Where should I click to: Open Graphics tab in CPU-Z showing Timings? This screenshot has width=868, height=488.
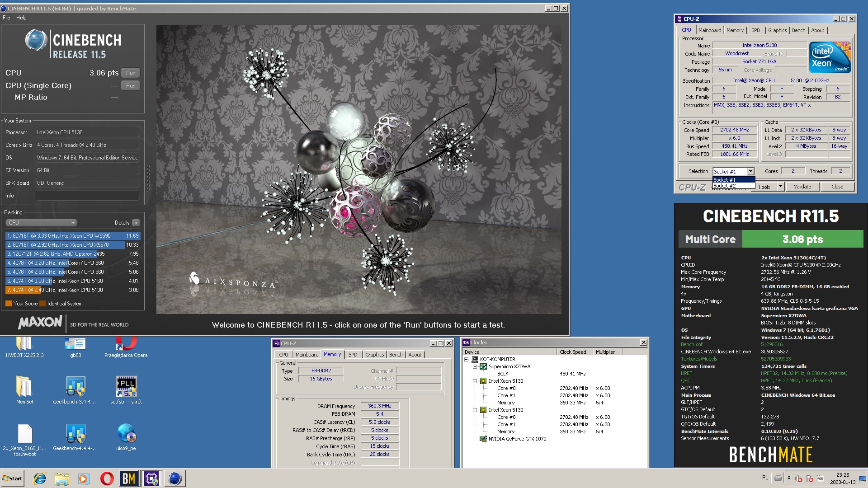[374, 355]
